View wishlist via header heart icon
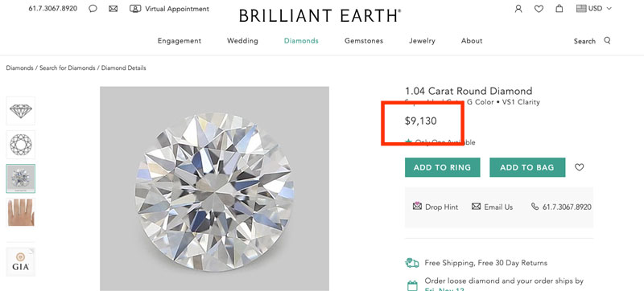Screen dimensions: 644x291 [x=539, y=9]
